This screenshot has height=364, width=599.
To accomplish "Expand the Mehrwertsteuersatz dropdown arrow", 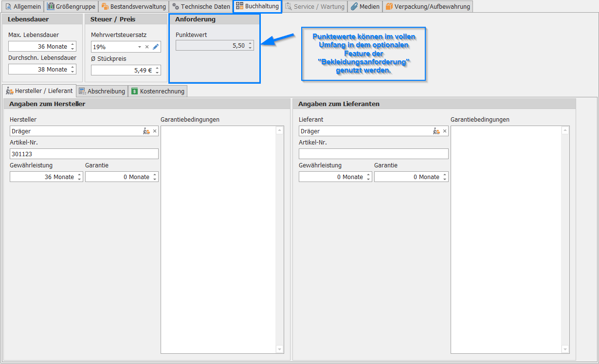I will (x=140, y=47).
